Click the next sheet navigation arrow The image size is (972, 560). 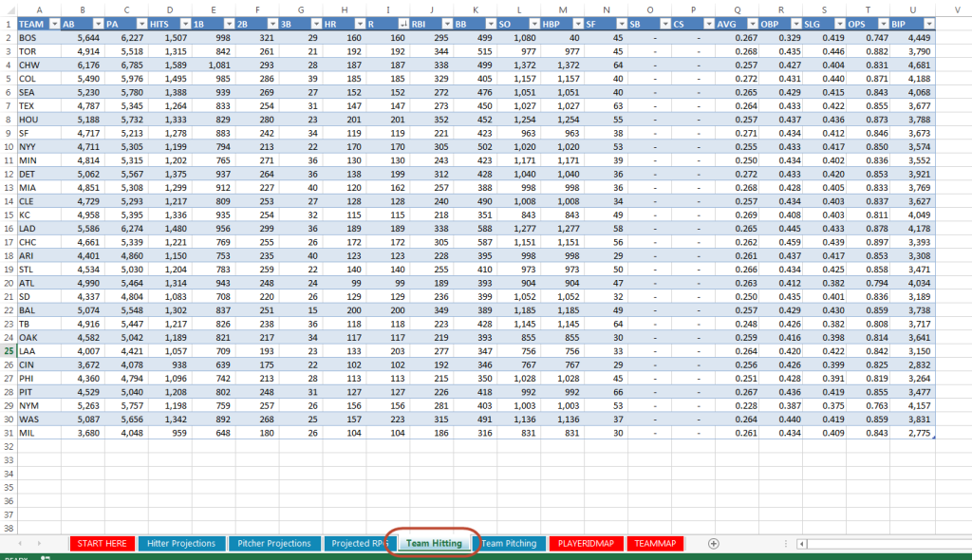[x=38, y=544]
